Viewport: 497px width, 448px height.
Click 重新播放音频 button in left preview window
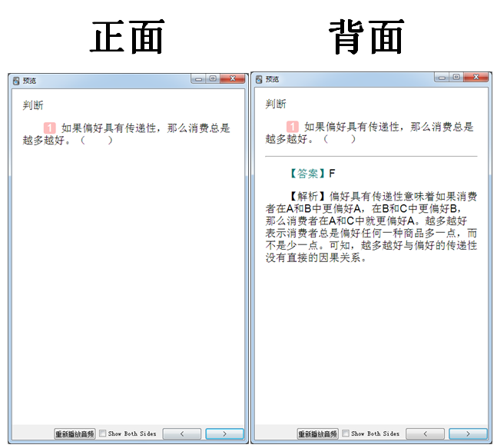point(75,433)
